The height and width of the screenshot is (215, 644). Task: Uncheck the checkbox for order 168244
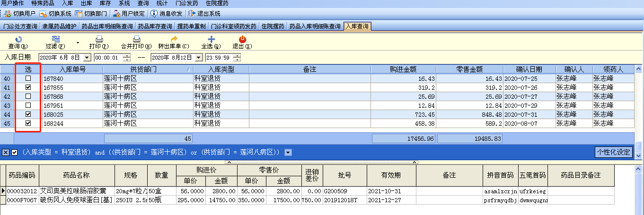(28, 123)
